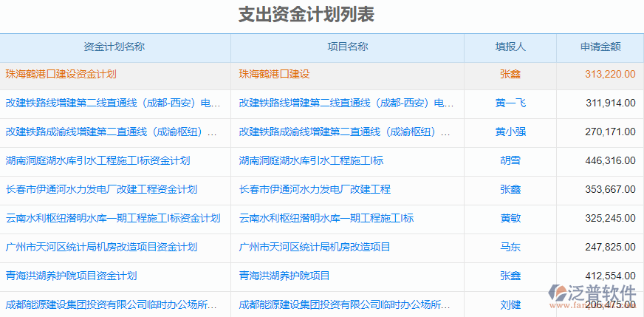Click reporter 黄敏

[510, 218]
